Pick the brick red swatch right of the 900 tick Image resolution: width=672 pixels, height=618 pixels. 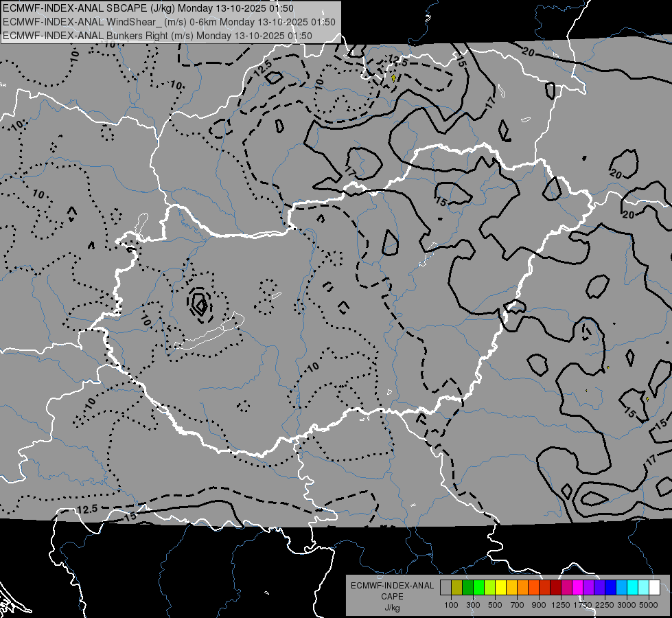click(545, 588)
